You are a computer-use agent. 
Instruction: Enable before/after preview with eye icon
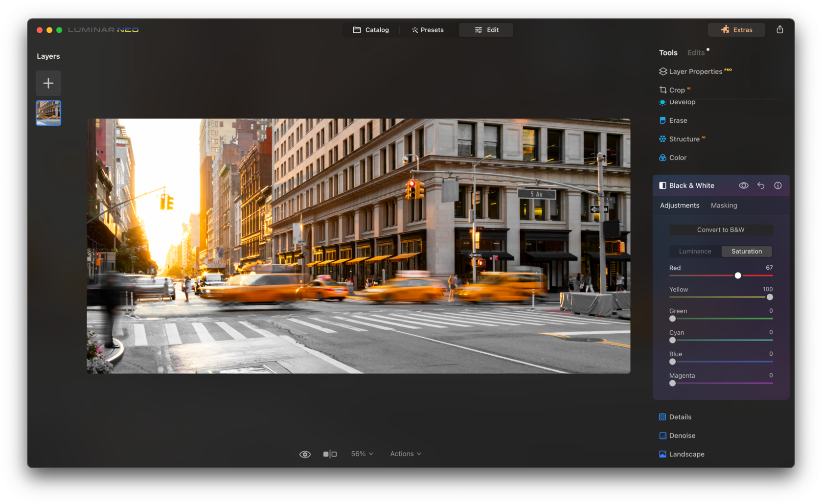click(x=305, y=454)
